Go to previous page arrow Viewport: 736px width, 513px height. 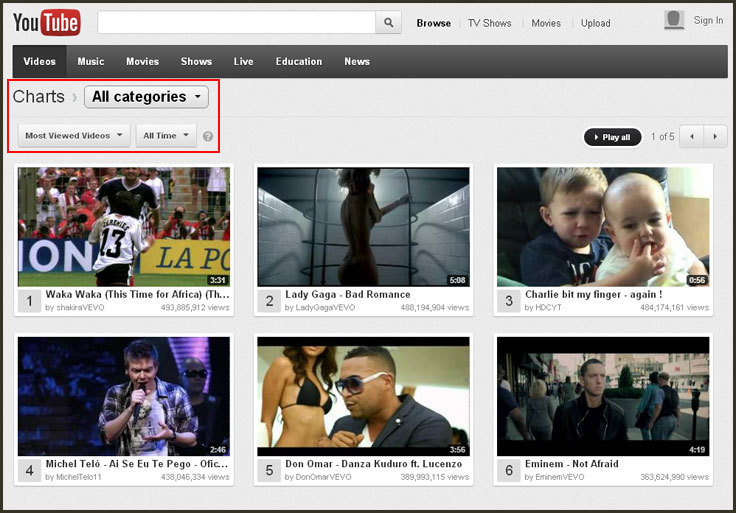(692, 136)
